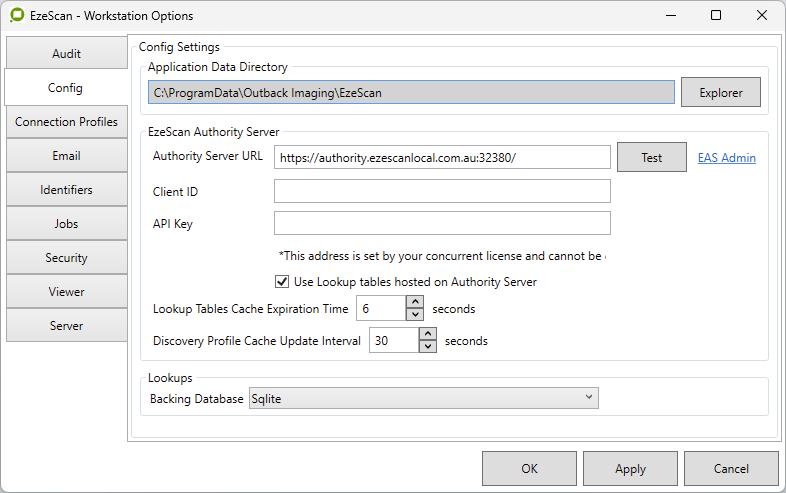
Task: Select the Identifiers tab
Action: tap(67, 190)
